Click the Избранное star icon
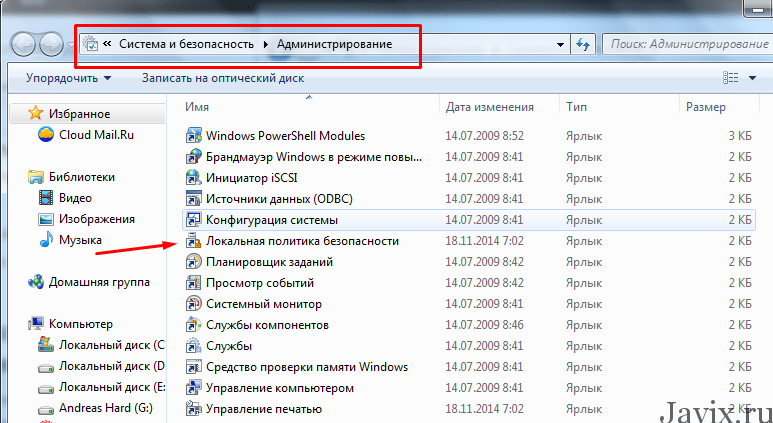This screenshot has height=423, width=773. 35,113
